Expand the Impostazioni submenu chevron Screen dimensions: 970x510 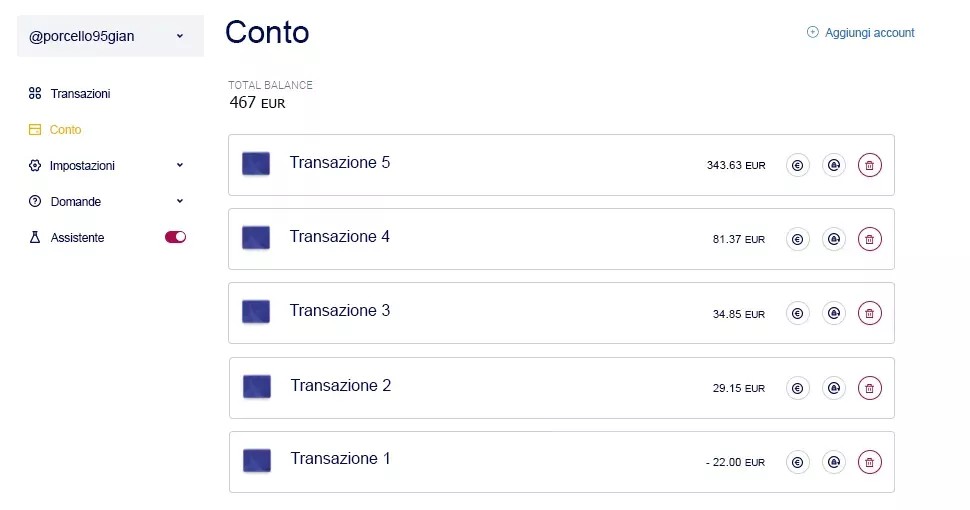click(x=179, y=165)
